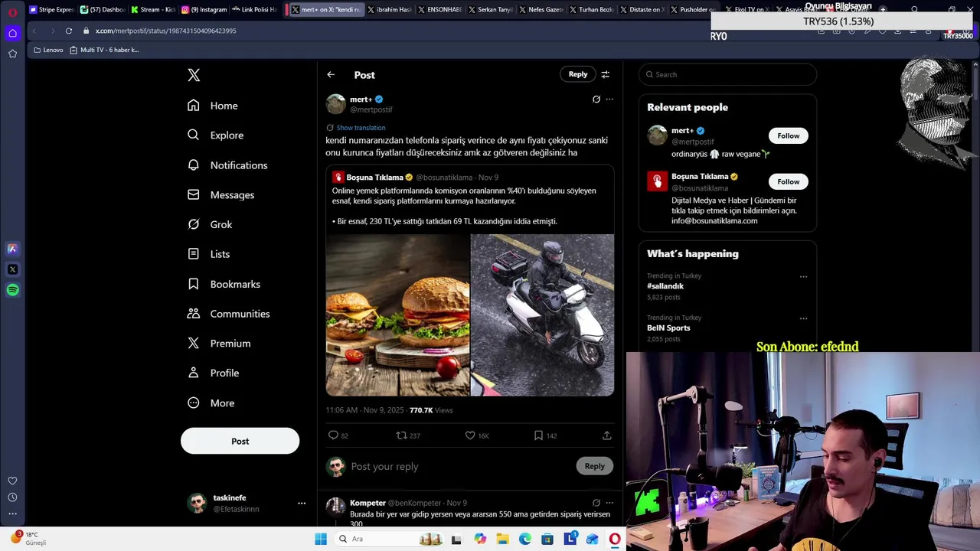Click the Grok icon on mert+ post
This screenshot has height=551, width=980.
[x=596, y=99]
